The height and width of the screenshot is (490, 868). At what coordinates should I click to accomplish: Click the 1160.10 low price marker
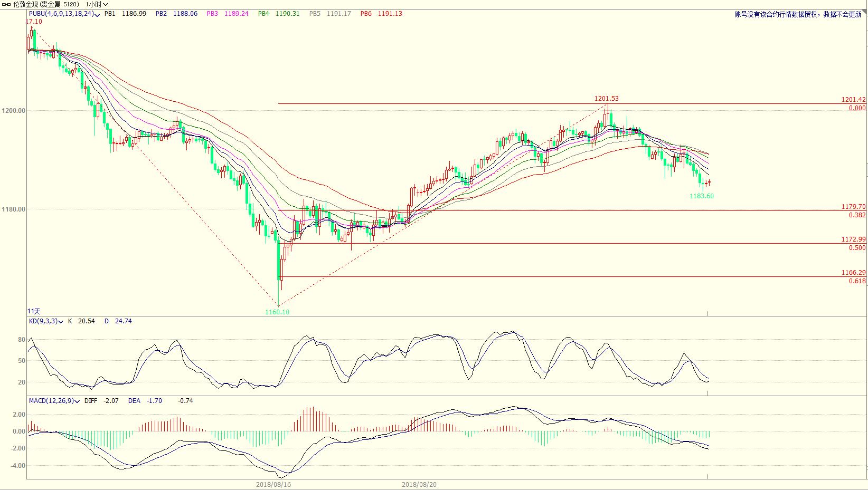coord(277,312)
